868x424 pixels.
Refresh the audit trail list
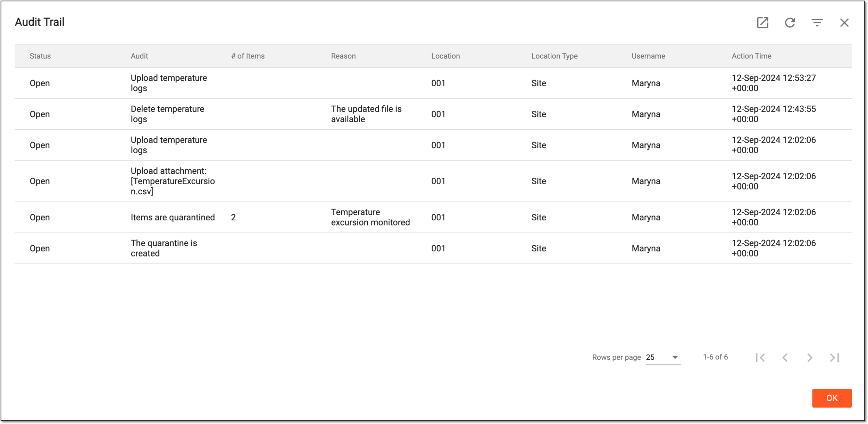coord(790,23)
